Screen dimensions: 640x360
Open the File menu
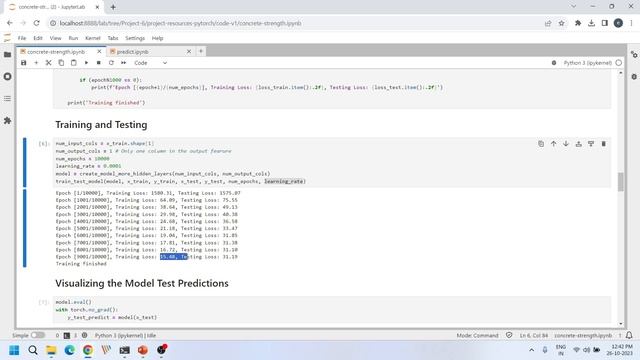(22, 38)
